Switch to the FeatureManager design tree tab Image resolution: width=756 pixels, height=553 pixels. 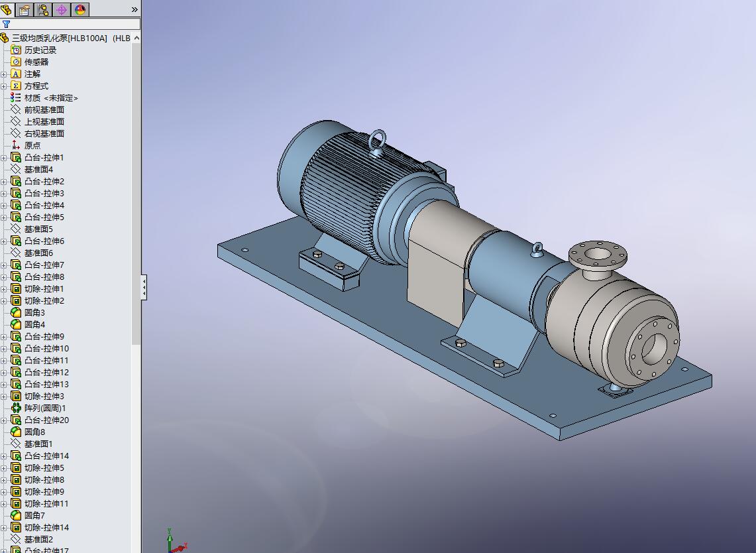pyautogui.click(x=6, y=9)
